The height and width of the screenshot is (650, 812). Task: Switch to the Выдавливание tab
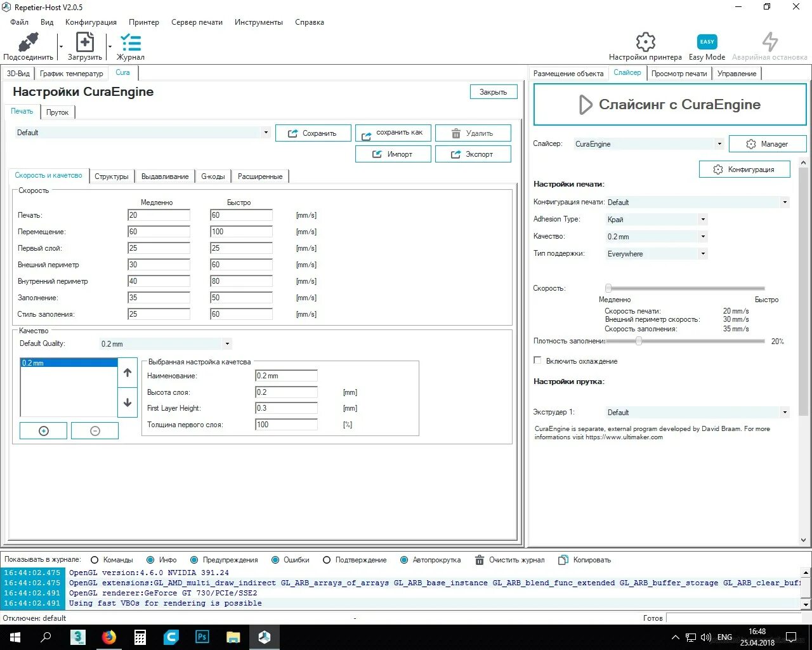[165, 176]
